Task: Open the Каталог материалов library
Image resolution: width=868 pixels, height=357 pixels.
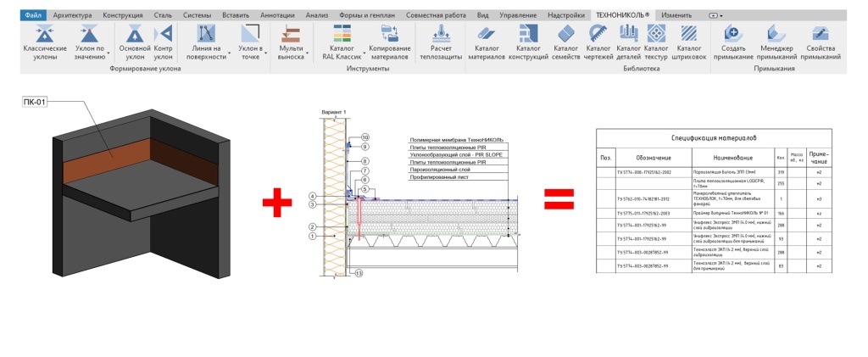Action: click(x=487, y=35)
